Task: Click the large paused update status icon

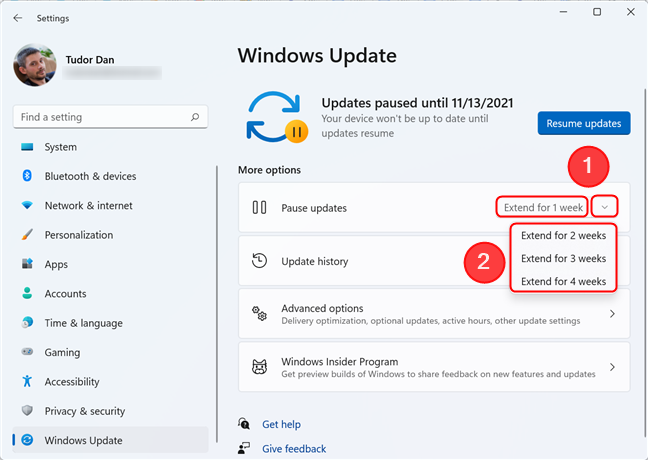Action: point(277,117)
